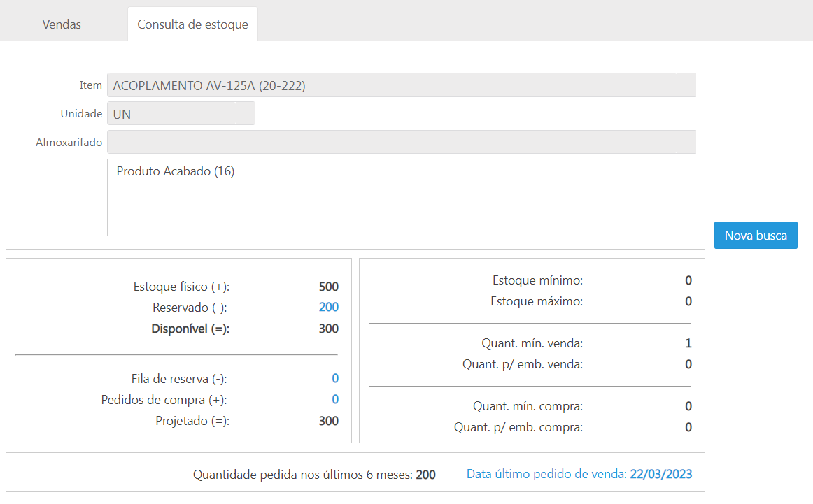Click the Estoque físico (+) label
This screenshot has height=504, width=813.
tap(181, 287)
